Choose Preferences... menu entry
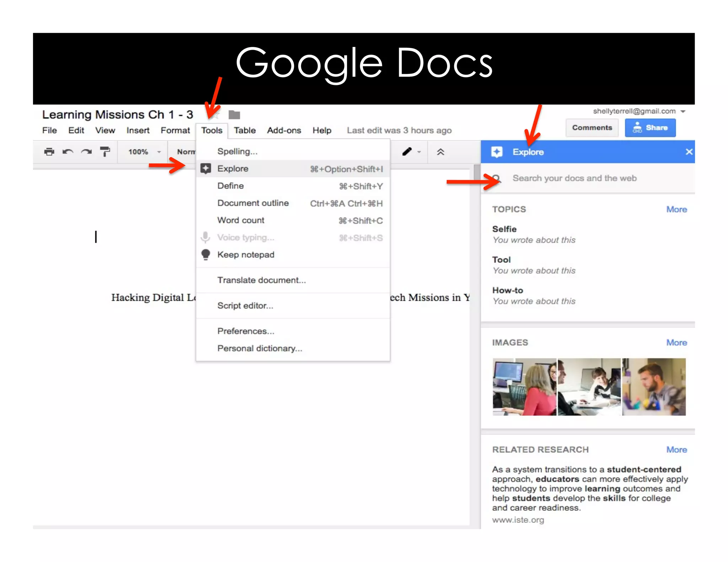This screenshot has height=562, width=728. (293, 331)
